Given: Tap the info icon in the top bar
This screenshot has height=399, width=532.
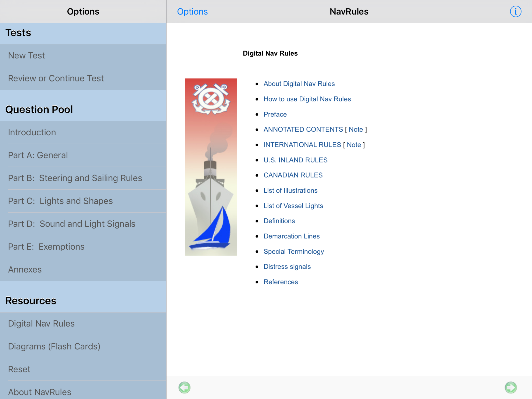Looking at the screenshot, I should pos(515,11).
